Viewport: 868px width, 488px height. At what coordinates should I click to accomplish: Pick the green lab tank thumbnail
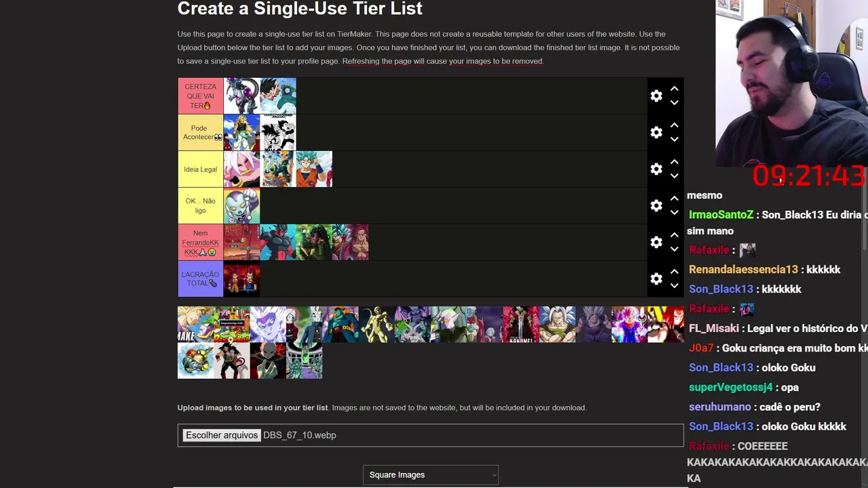tap(304, 361)
